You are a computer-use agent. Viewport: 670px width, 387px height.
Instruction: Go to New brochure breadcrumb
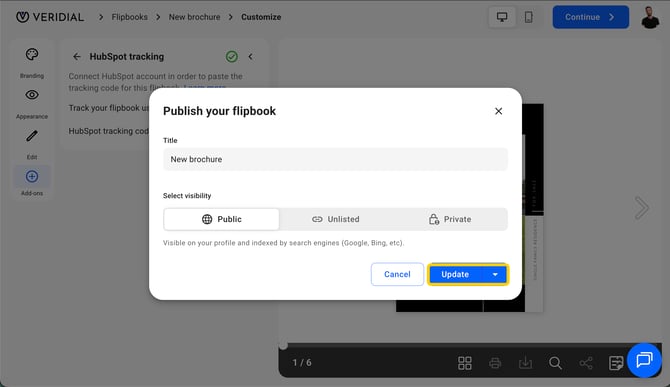pos(194,17)
